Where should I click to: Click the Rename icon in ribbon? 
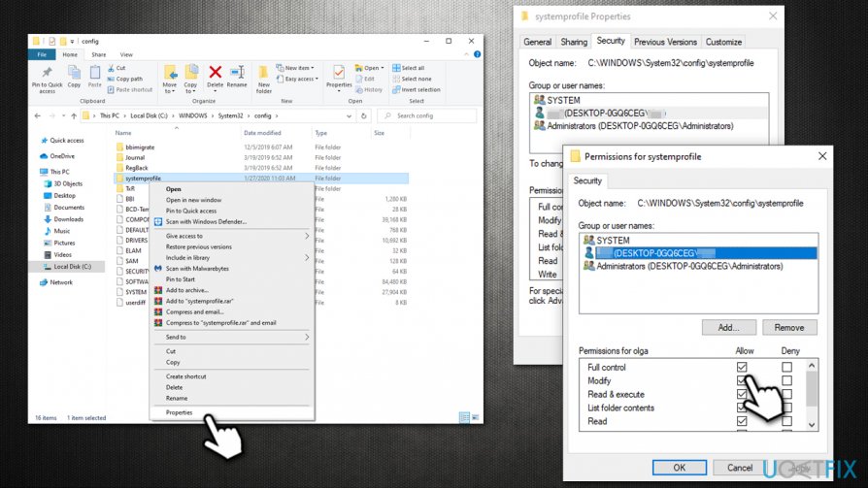pos(237,72)
